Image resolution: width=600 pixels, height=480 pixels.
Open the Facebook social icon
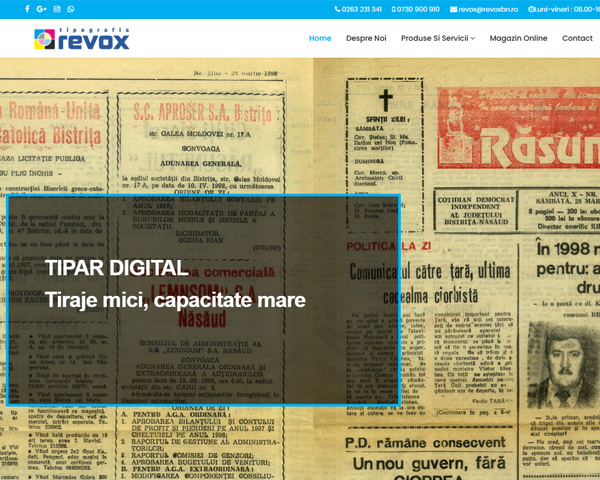coord(27,9)
